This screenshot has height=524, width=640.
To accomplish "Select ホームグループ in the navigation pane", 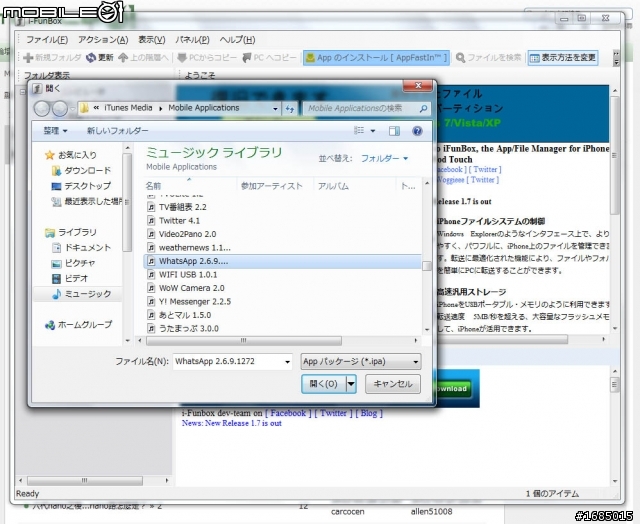I will click(x=78, y=325).
